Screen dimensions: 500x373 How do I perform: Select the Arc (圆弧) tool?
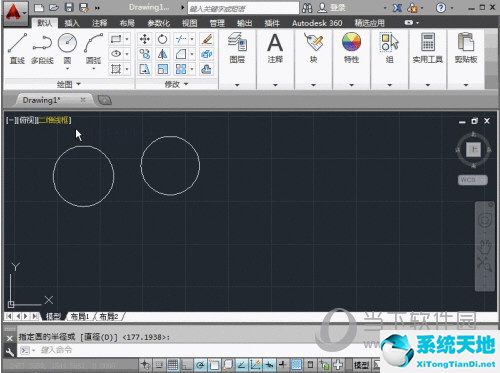coord(93,48)
